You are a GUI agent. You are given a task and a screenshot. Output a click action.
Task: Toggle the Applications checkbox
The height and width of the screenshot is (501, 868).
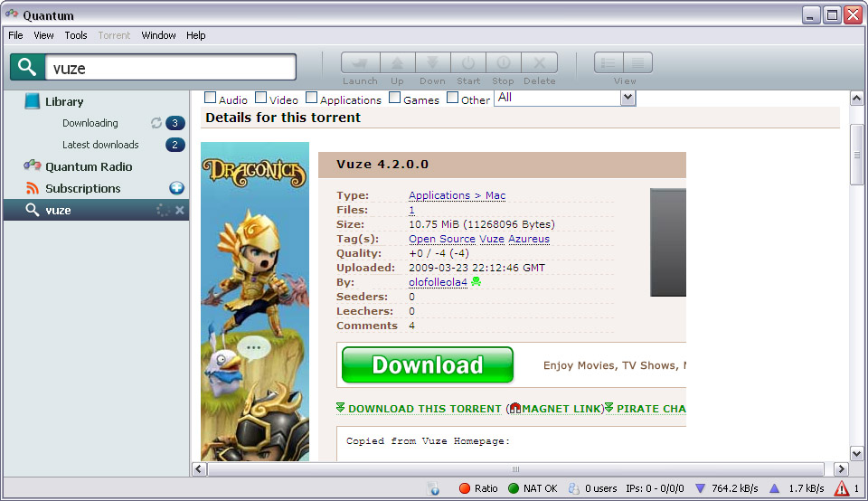312,98
